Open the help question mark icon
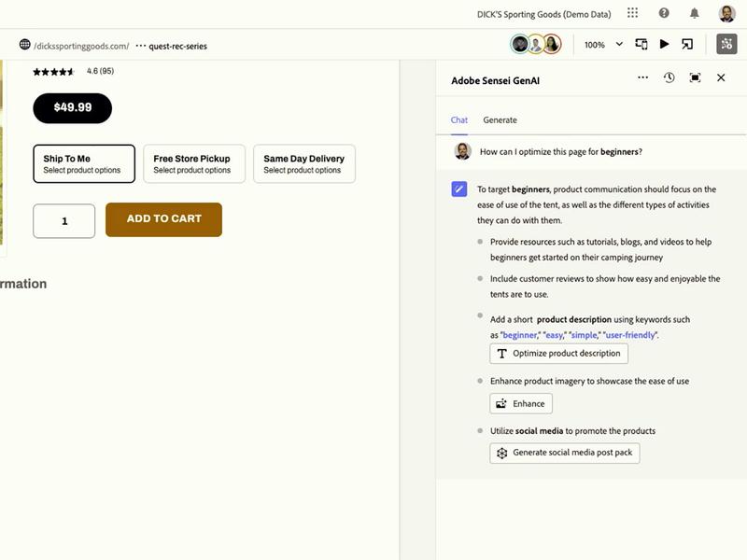747x560 pixels. tap(664, 13)
